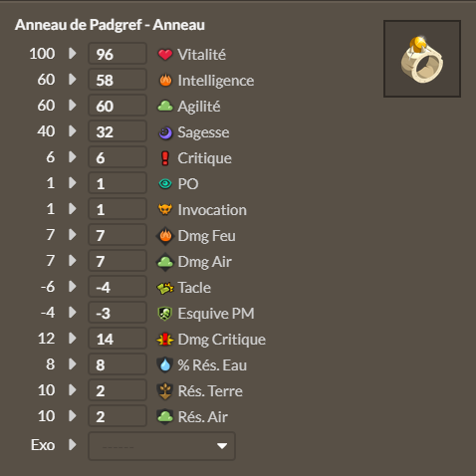476x476 pixels.
Task: Click the Tacle icon
Action: tap(165, 288)
